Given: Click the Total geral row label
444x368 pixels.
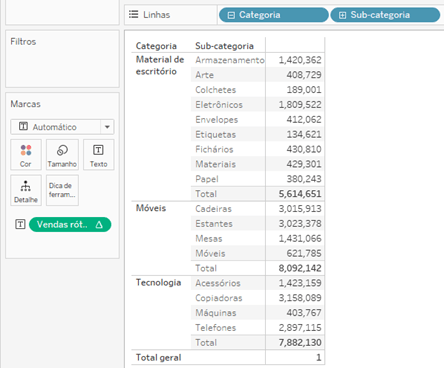Looking at the screenshot, I should (159, 358).
